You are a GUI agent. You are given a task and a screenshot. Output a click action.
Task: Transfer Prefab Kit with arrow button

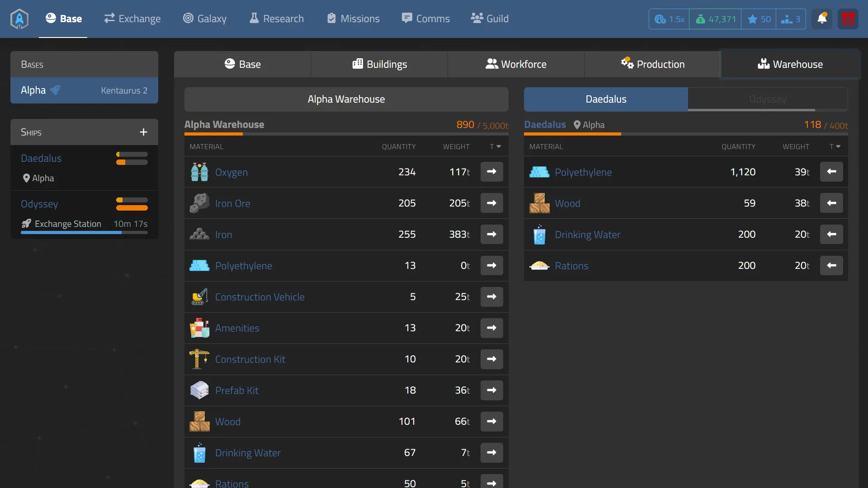(491, 390)
